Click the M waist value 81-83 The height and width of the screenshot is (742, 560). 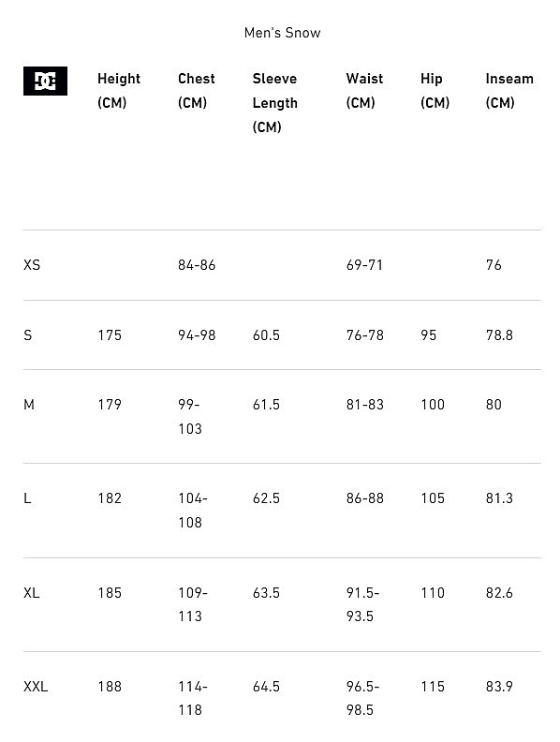(364, 405)
